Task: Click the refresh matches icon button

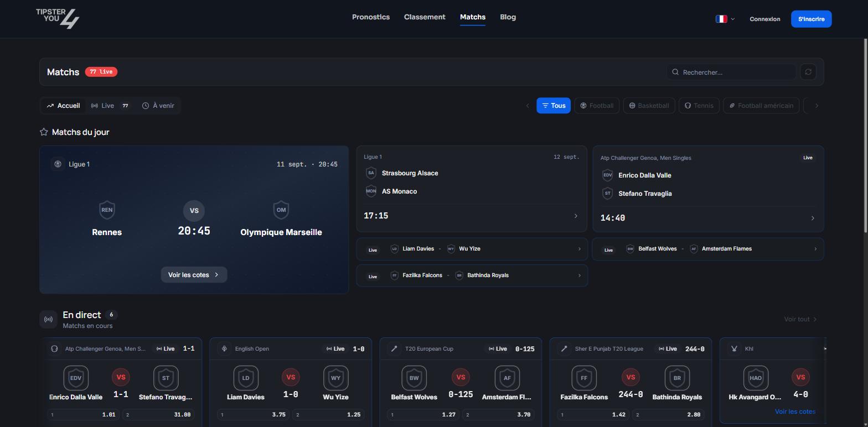Action: tap(808, 72)
